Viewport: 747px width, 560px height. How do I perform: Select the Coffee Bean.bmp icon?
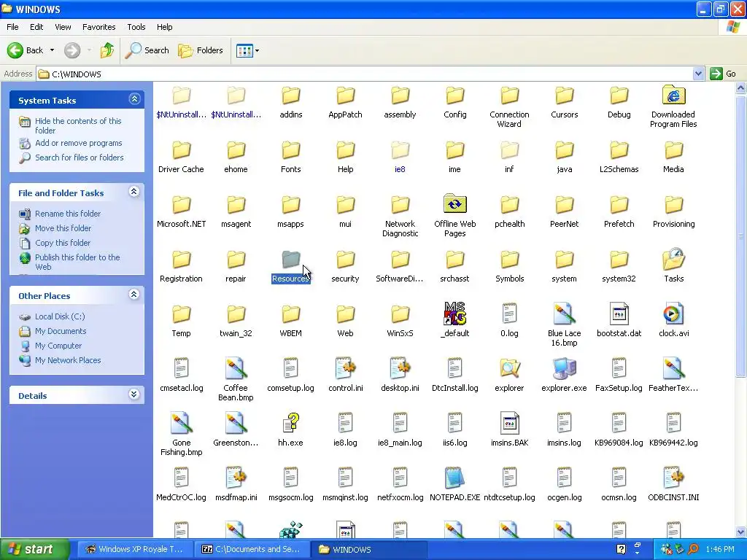point(236,368)
